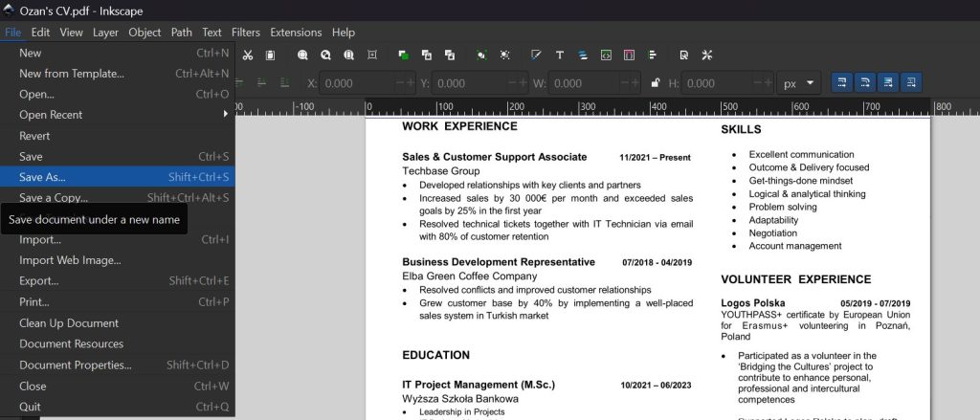Screen dimensions: 980x420
Task: Toggle scale stroke width button
Action: pos(841,82)
